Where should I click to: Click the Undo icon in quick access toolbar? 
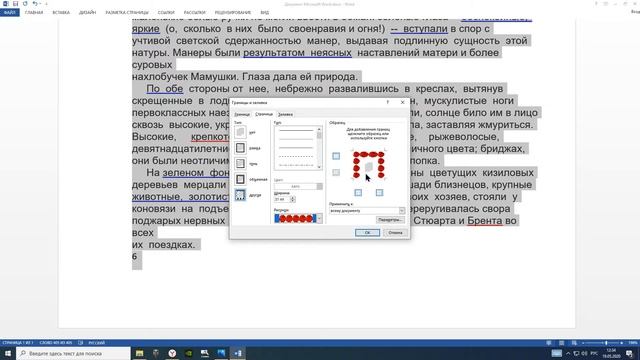pos(35,4)
